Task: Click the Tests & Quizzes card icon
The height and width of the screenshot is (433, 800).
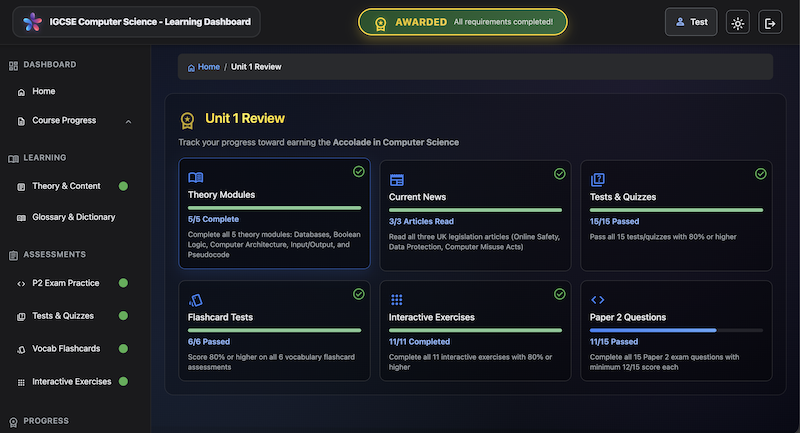Action: pos(598,179)
